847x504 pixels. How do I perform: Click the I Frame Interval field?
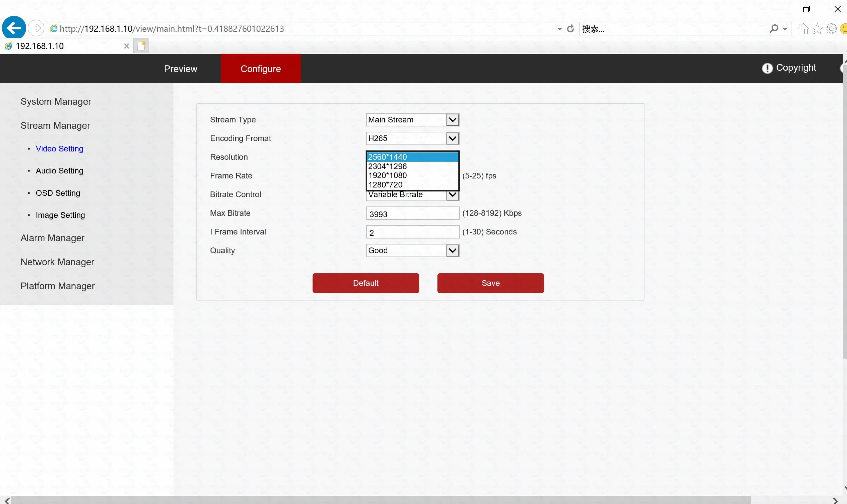pyautogui.click(x=413, y=232)
